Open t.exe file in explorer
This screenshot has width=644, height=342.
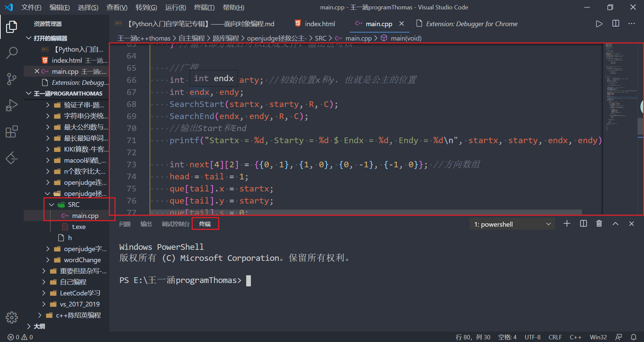66,227
